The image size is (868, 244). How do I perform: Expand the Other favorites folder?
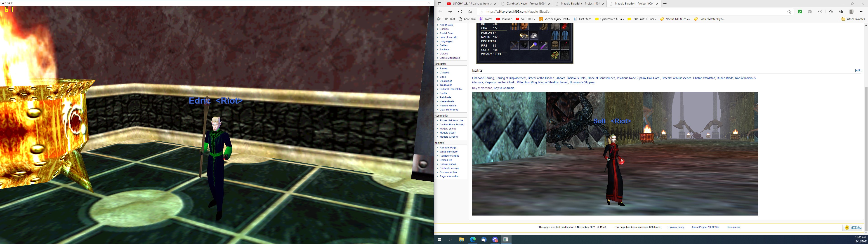click(852, 19)
